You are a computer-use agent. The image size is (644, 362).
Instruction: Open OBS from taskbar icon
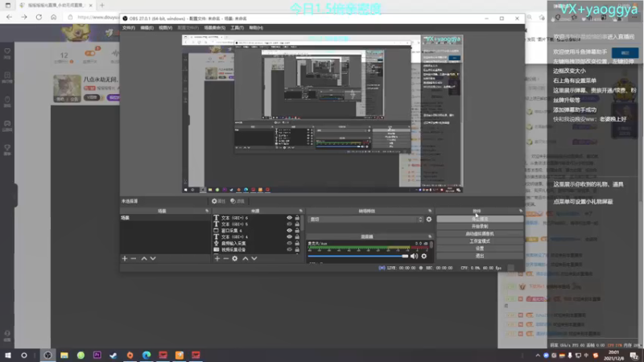point(48,355)
